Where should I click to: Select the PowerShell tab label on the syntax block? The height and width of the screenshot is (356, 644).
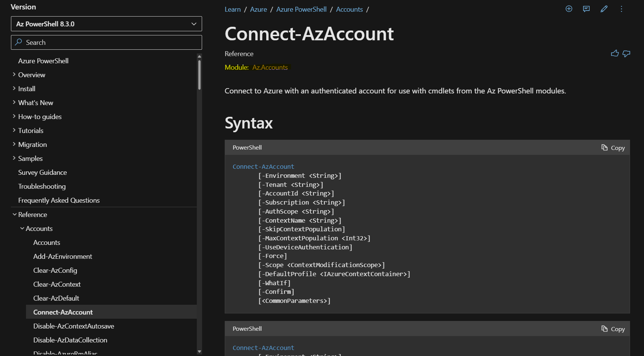(247, 147)
